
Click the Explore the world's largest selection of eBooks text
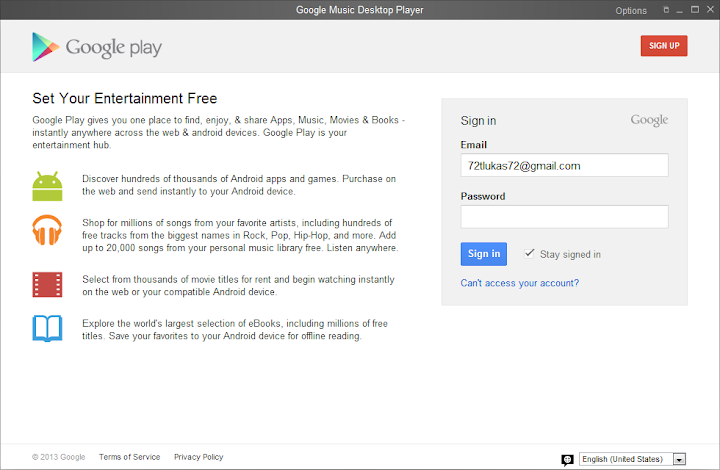(x=235, y=330)
